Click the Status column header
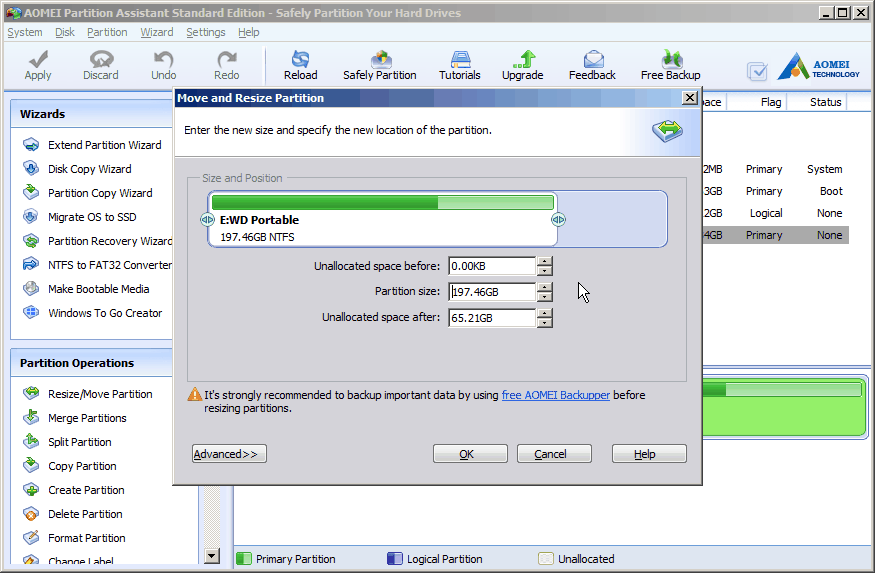Screen dimensions: 875x573 [825, 102]
